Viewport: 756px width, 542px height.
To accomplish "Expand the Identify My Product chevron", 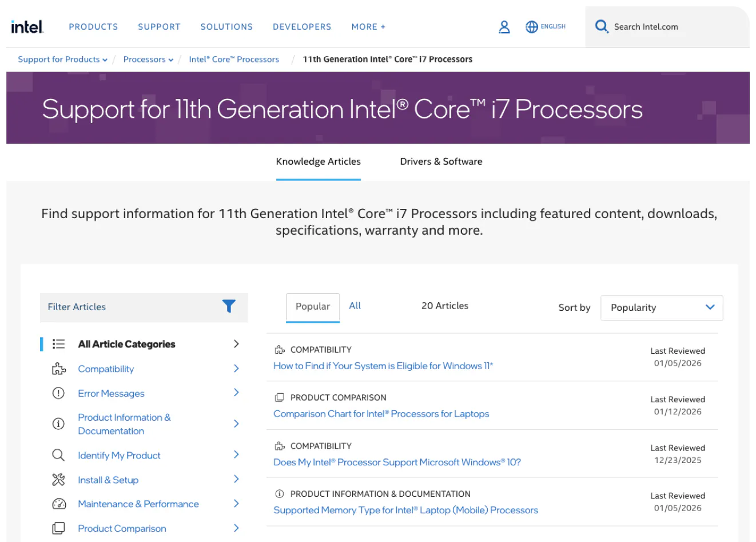I will 236,455.
